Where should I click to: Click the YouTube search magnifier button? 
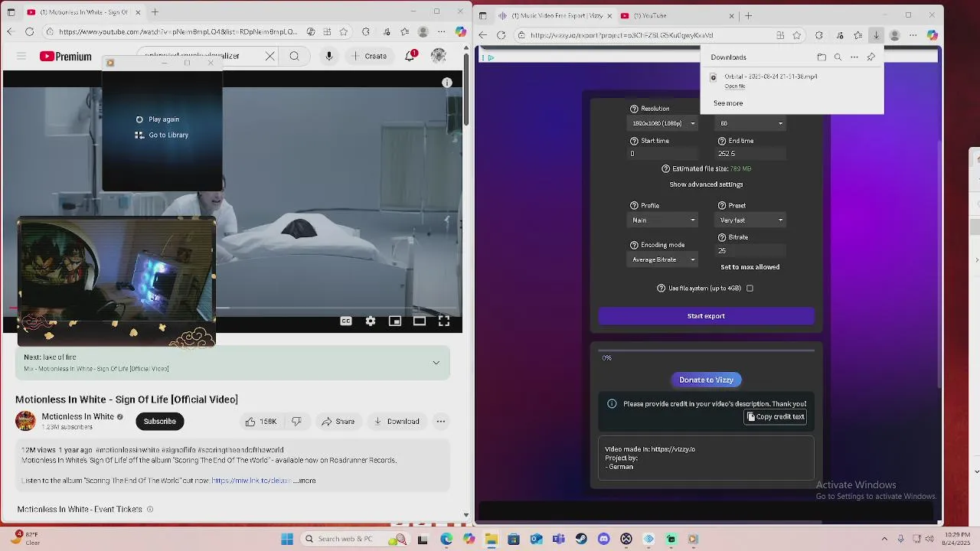[294, 56]
